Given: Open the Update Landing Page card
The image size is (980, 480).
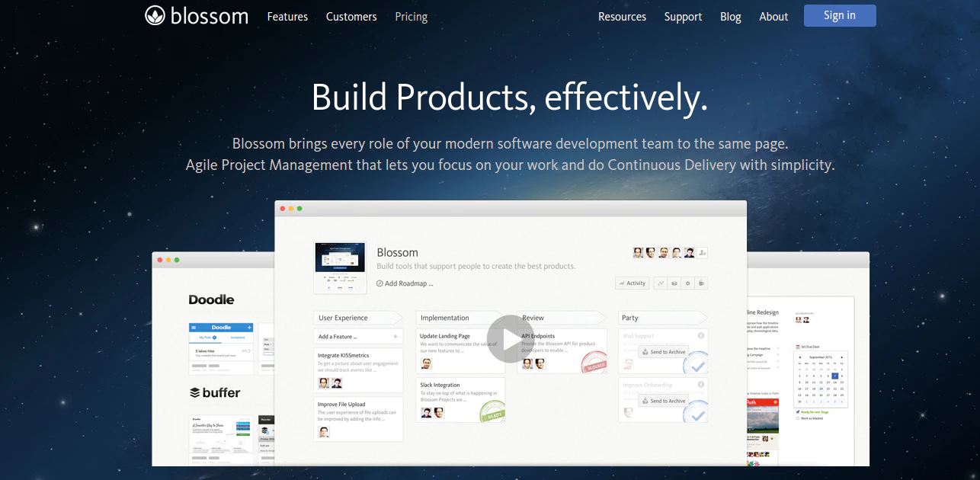Looking at the screenshot, I should pos(460,351).
